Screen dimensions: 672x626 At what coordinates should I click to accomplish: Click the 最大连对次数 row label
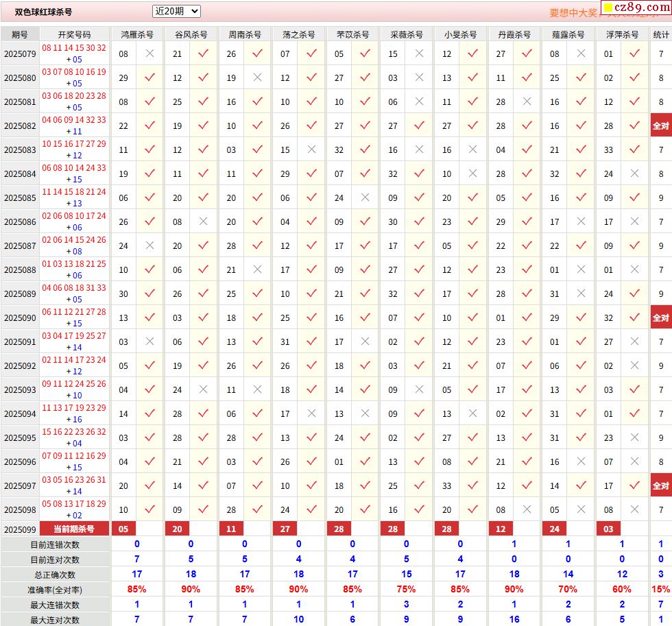(x=55, y=620)
